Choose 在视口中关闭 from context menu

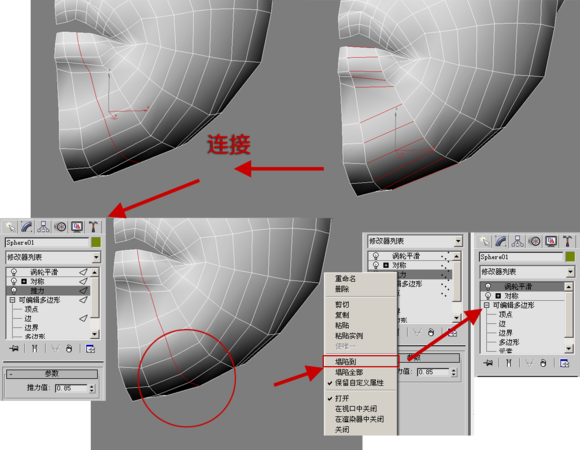pyautogui.click(x=356, y=409)
